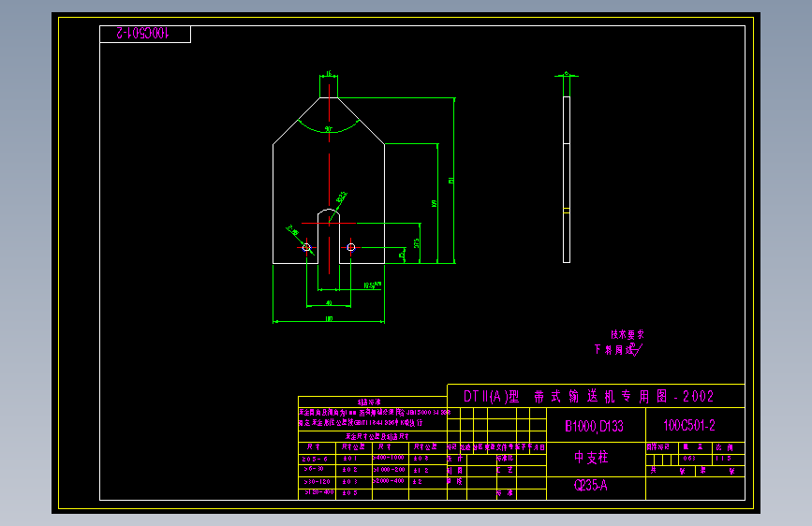The image size is (812, 526).
Task: Select the tolerance table cell '>6-30'
Action: click(314, 469)
